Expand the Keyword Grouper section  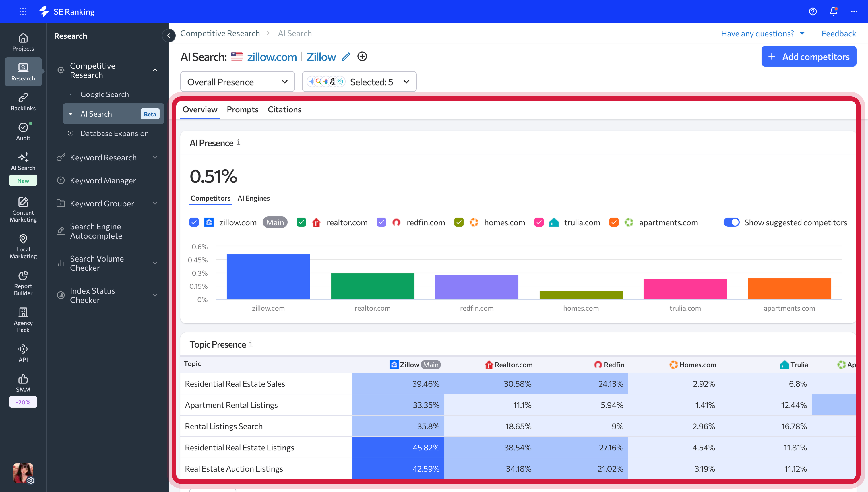click(x=155, y=204)
